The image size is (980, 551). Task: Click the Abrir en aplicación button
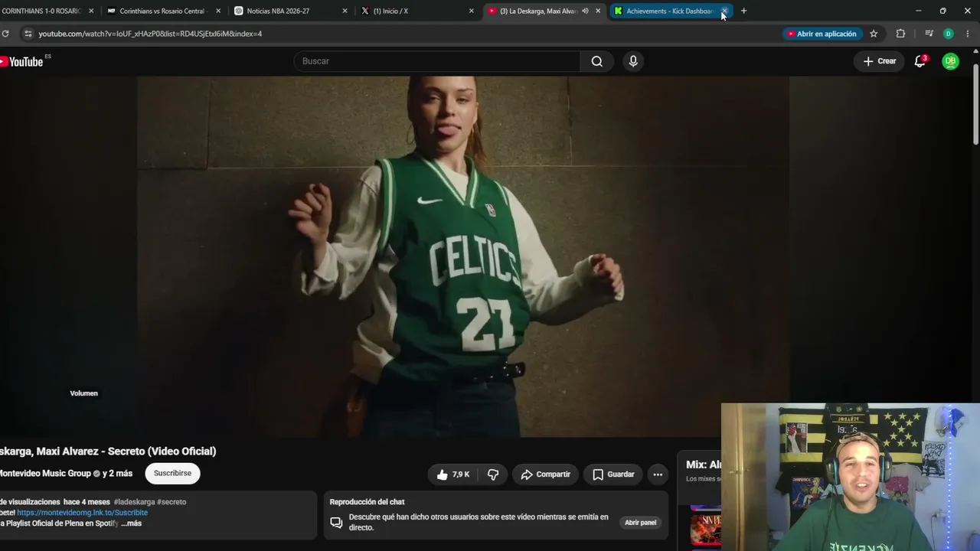pyautogui.click(x=823, y=34)
